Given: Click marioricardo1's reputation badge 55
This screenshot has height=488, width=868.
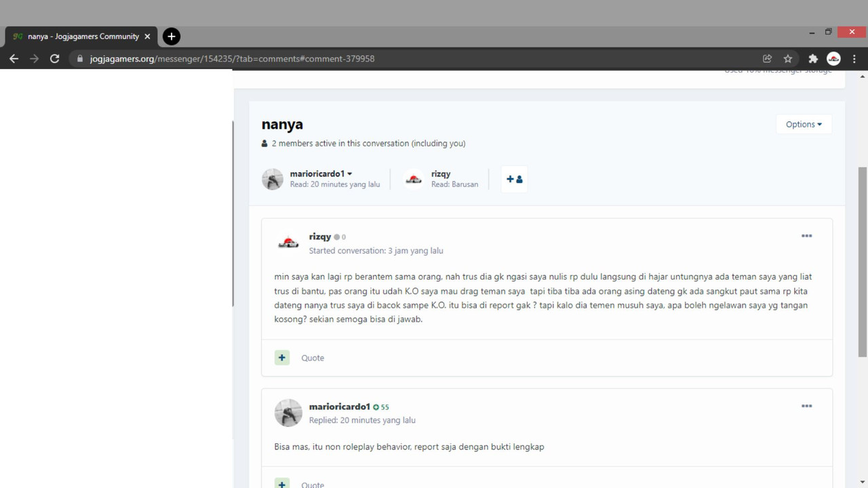Looking at the screenshot, I should (x=381, y=407).
